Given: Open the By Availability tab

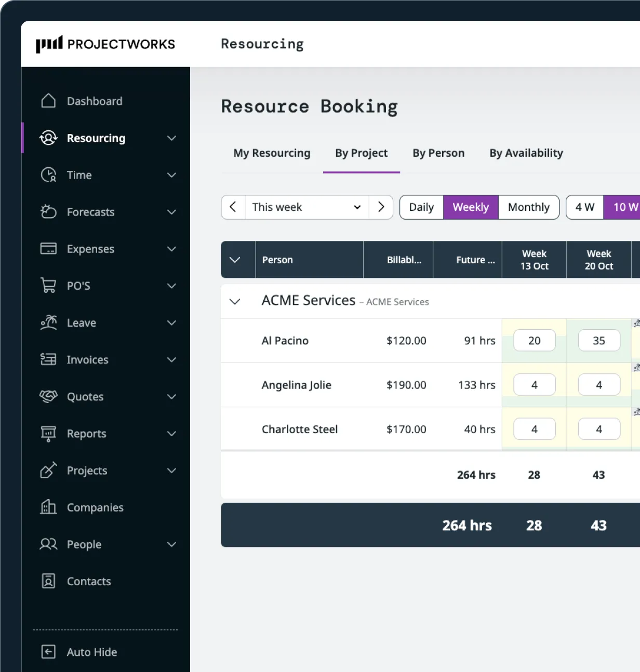Looking at the screenshot, I should pyautogui.click(x=526, y=153).
